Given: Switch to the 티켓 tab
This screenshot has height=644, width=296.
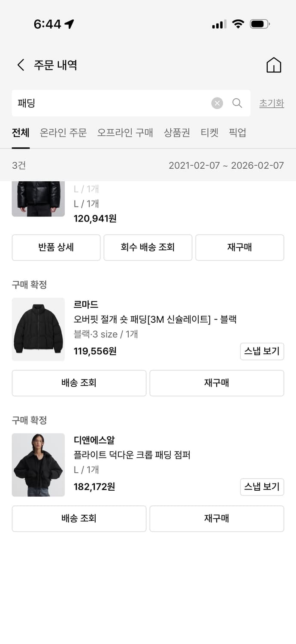Looking at the screenshot, I should [x=209, y=133].
